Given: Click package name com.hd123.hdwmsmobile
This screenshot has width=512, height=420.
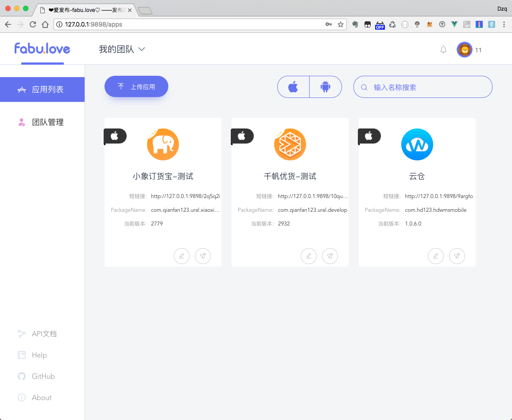Looking at the screenshot, I should click(435, 210).
